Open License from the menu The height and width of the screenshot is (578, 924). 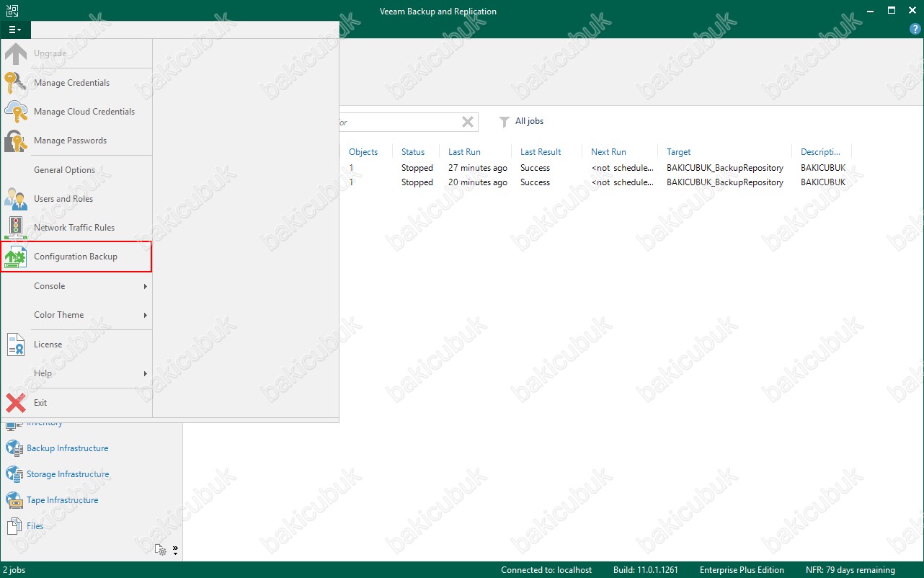[x=76, y=344]
